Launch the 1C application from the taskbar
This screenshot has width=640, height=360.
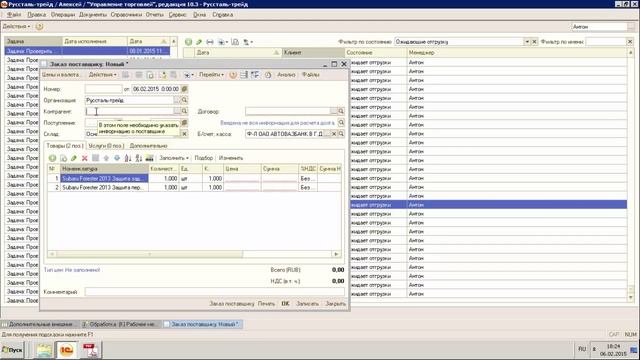tap(67, 350)
